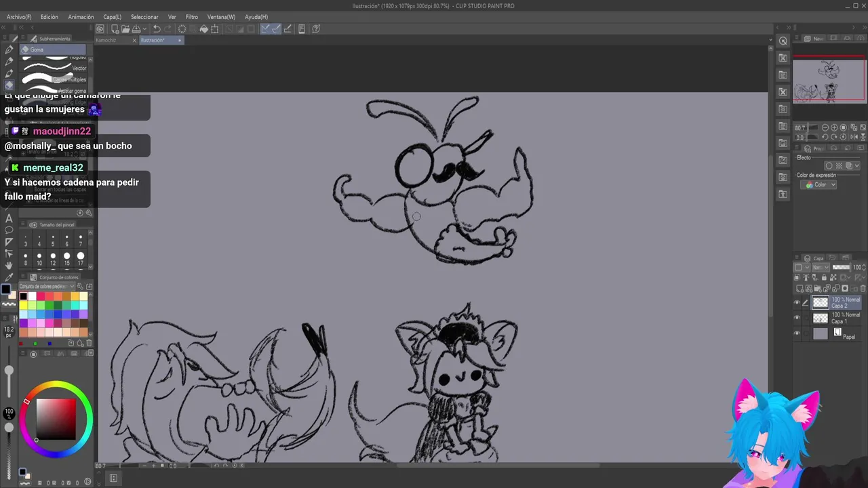Enable the layer color effect icon
The width and height of the screenshot is (868, 488).
click(x=849, y=165)
